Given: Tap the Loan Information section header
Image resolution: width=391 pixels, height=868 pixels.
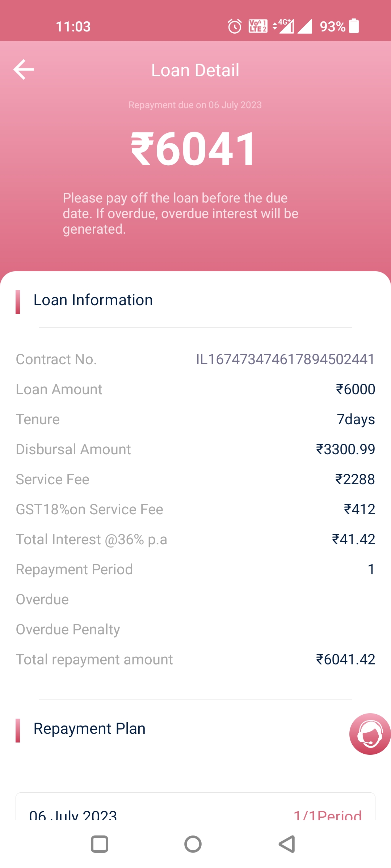Looking at the screenshot, I should (93, 300).
